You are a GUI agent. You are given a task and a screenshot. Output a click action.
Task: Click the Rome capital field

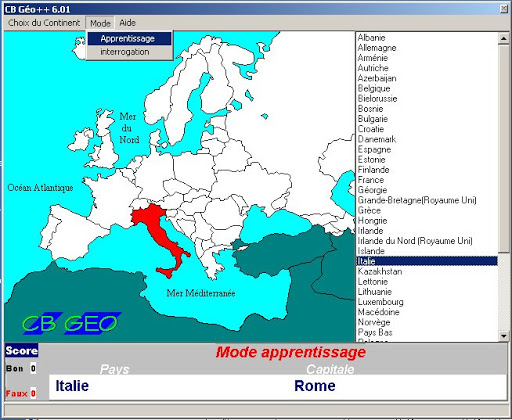click(315, 386)
